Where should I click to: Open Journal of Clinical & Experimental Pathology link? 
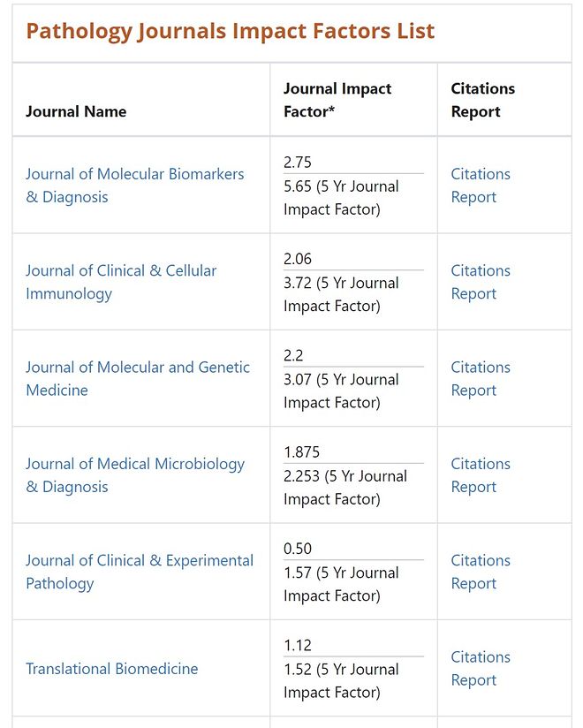(x=140, y=560)
